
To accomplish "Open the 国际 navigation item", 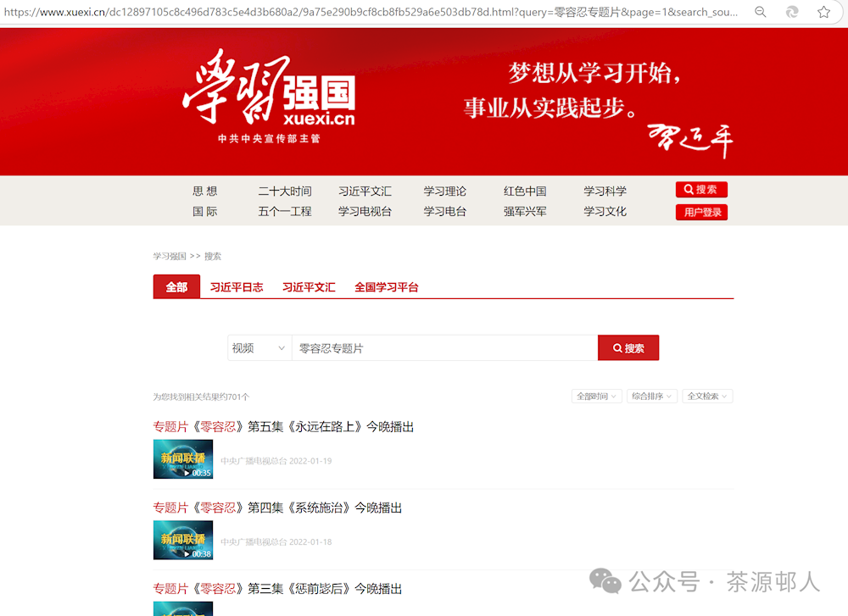I will (x=205, y=211).
